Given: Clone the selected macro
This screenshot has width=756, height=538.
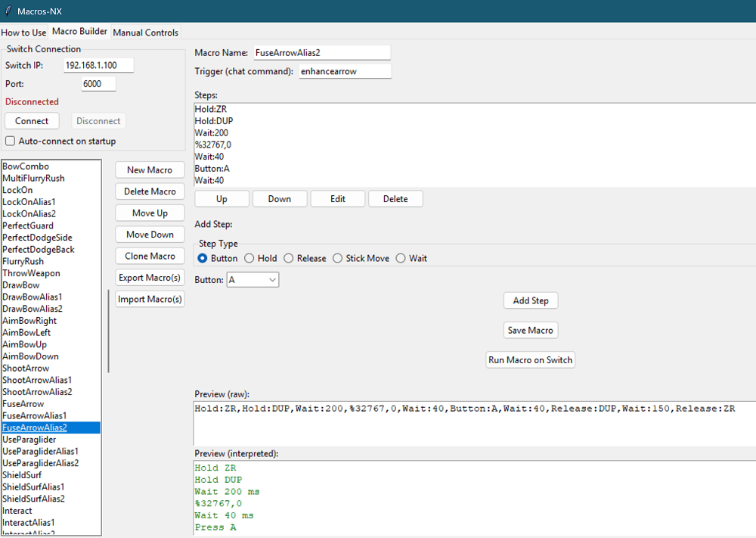Looking at the screenshot, I should [149, 256].
